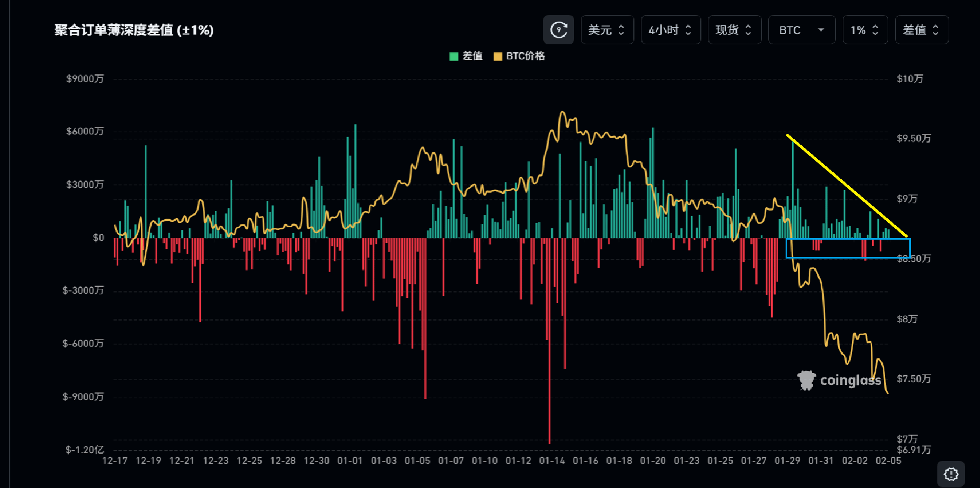This screenshot has height=488, width=980.
Task: Expand the 差值 display mode dropdown
Action: 922,30
